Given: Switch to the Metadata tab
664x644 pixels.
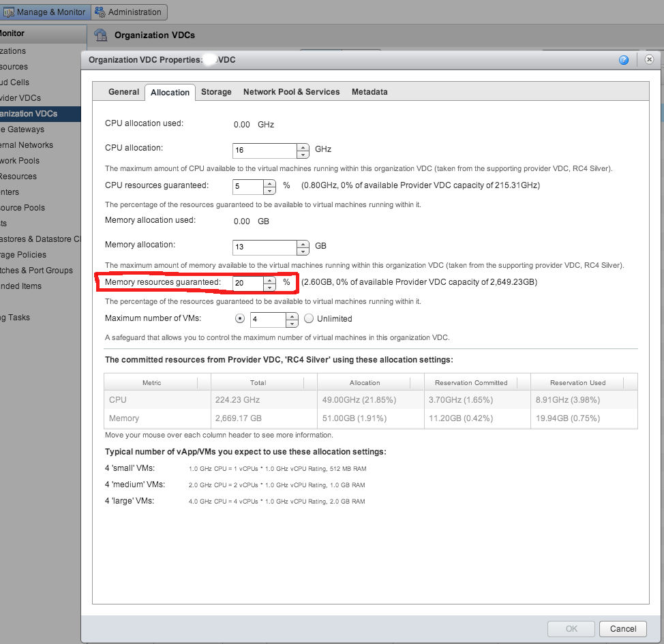Looking at the screenshot, I should pyautogui.click(x=369, y=92).
